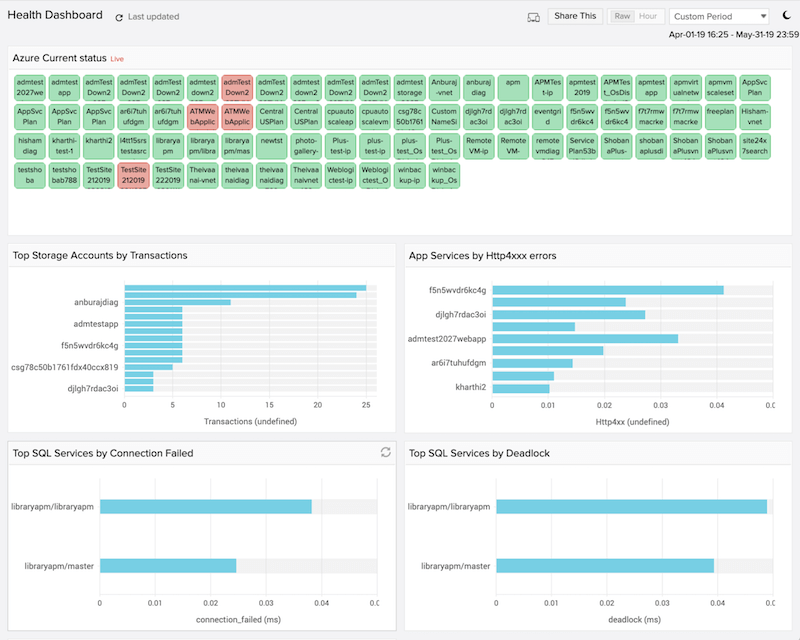Click libraryapm/master bar in Connection Failed chart
The height and width of the screenshot is (640, 800).
(168, 565)
